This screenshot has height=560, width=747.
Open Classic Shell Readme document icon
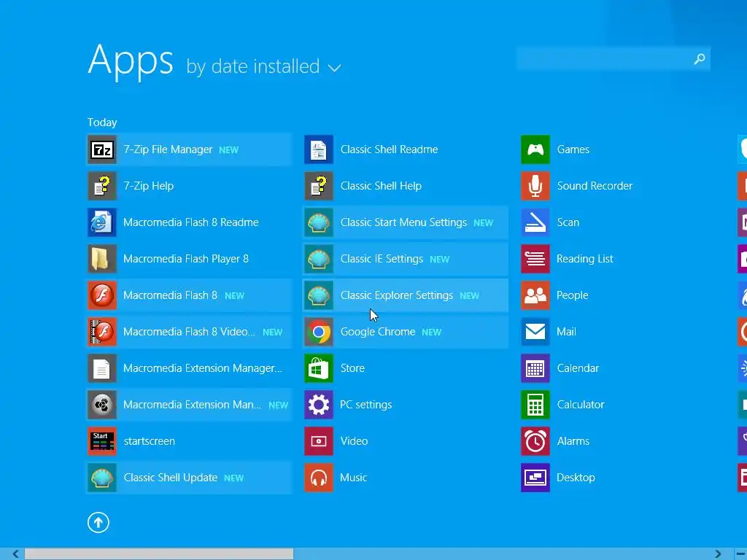click(319, 149)
